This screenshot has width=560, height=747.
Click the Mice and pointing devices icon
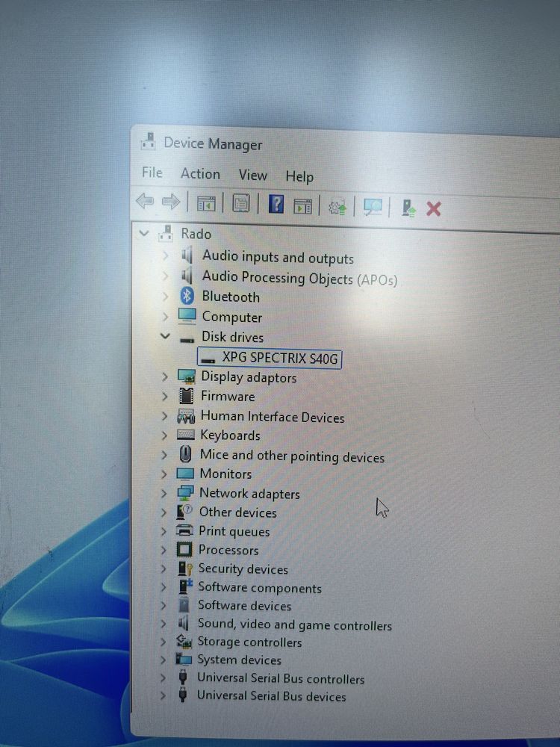185,454
